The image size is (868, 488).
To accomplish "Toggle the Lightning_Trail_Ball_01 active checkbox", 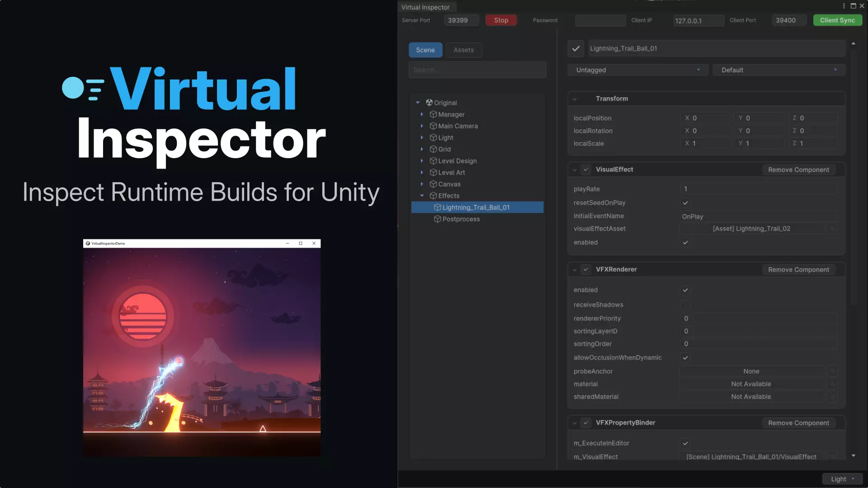I will point(576,48).
